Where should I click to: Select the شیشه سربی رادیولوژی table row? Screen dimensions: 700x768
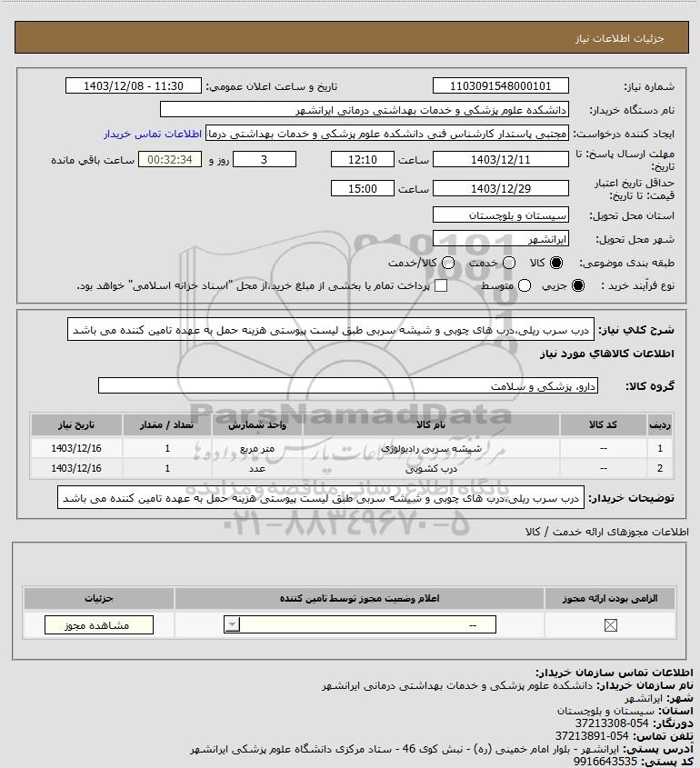[352, 448]
